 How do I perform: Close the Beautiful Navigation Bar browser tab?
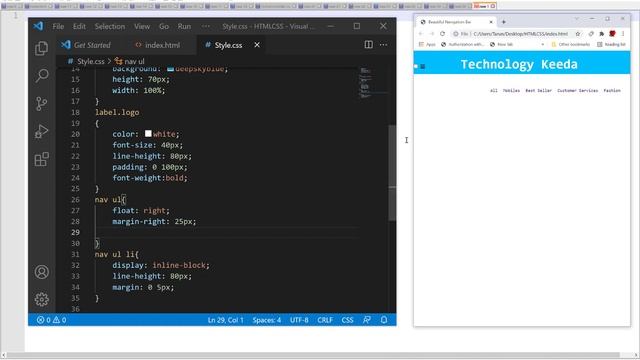point(491,22)
